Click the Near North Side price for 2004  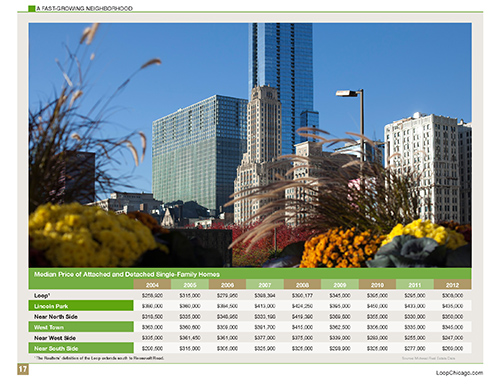[x=152, y=317]
